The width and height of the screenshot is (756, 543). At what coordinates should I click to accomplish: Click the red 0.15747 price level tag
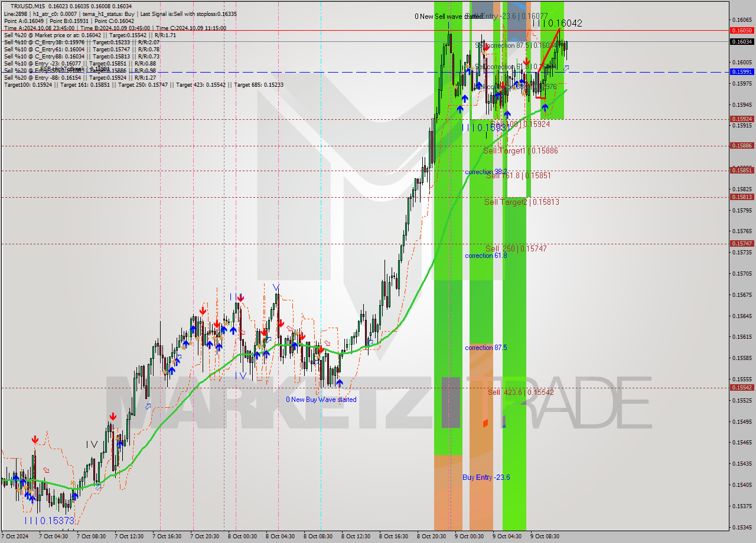pyautogui.click(x=742, y=243)
